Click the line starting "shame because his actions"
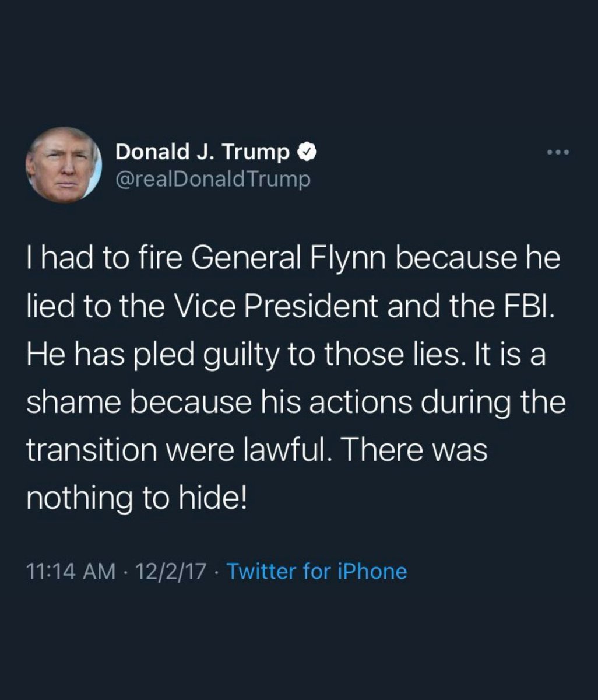Image resolution: width=598 pixels, height=700 pixels. pos(296,403)
